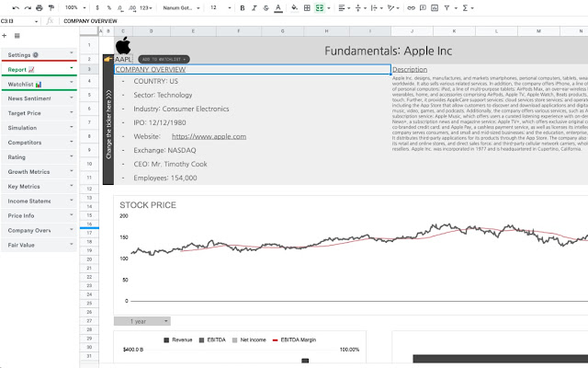
Task: Toggle the merge cells button
Action: click(x=319, y=8)
